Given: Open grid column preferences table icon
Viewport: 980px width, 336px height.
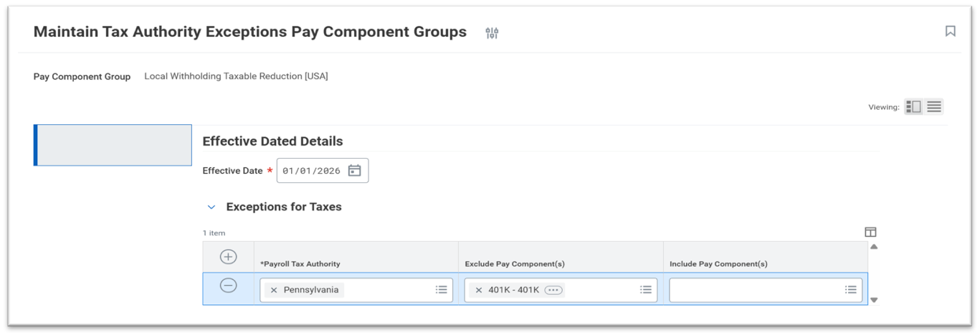Looking at the screenshot, I should click(x=870, y=232).
